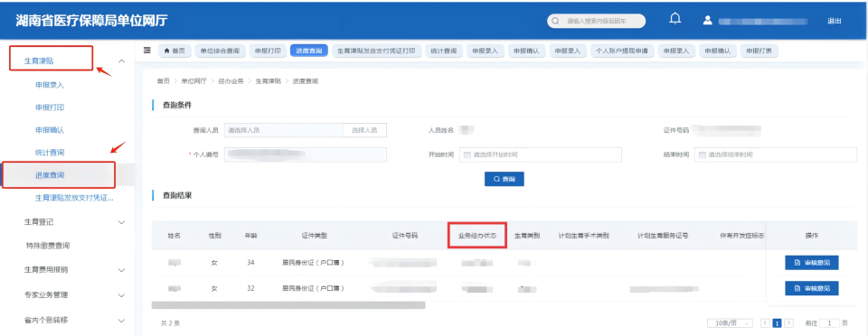
Task: Click the 计划生育手术类别 column header
Action: pos(583,236)
